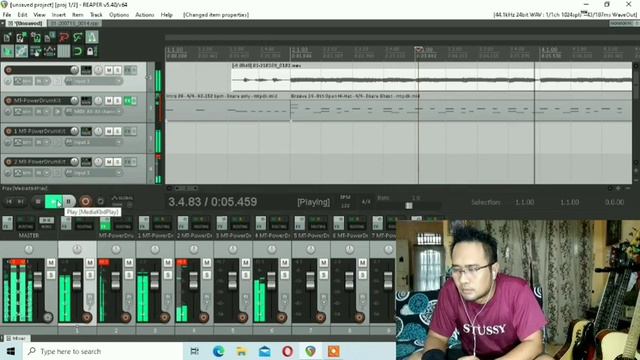Go to project end in transport
The height and width of the screenshot is (360, 640).
tap(20, 201)
